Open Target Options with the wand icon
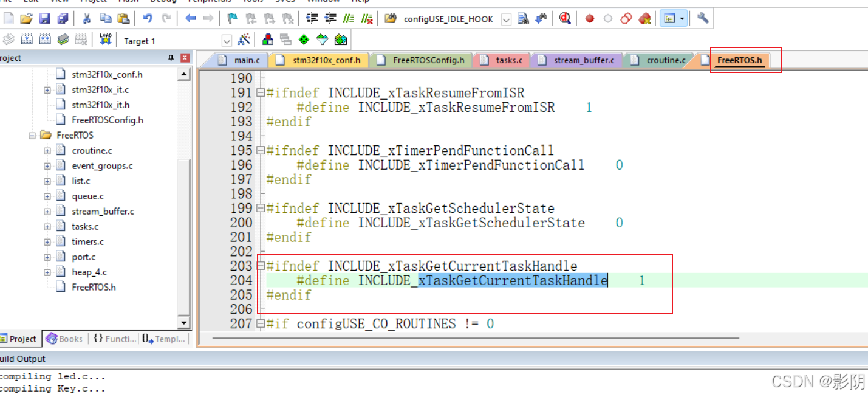The width and height of the screenshot is (868, 397). (244, 39)
